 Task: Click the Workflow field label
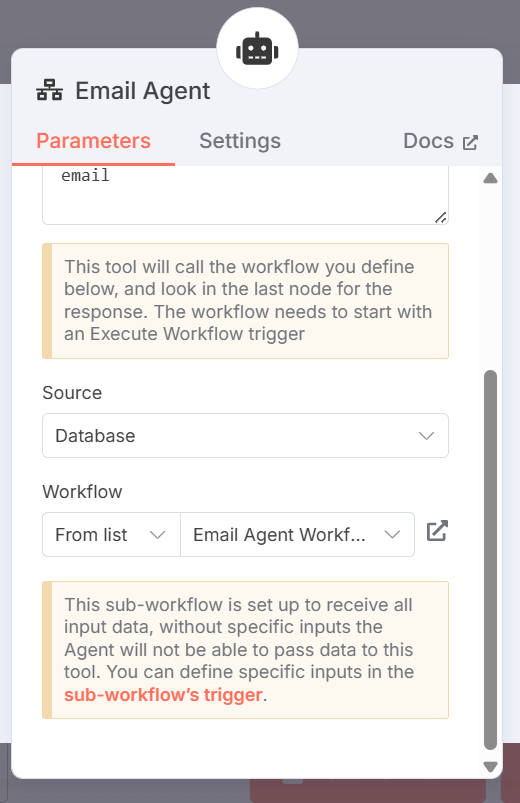(82, 492)
